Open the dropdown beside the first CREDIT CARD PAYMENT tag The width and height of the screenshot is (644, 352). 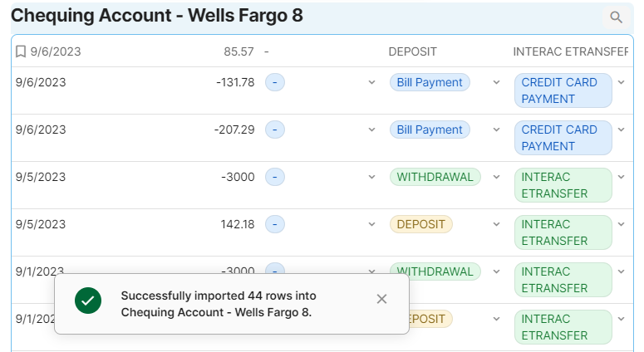621,83
